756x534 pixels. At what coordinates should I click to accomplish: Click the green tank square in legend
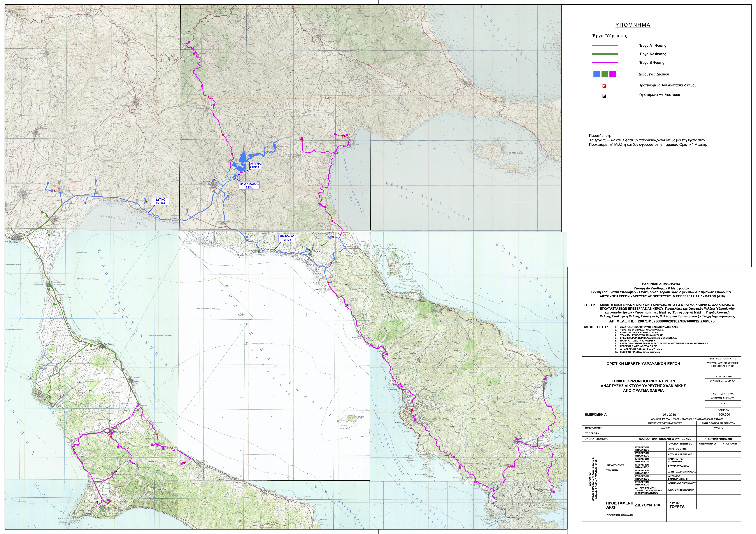(x=605, y=74)
